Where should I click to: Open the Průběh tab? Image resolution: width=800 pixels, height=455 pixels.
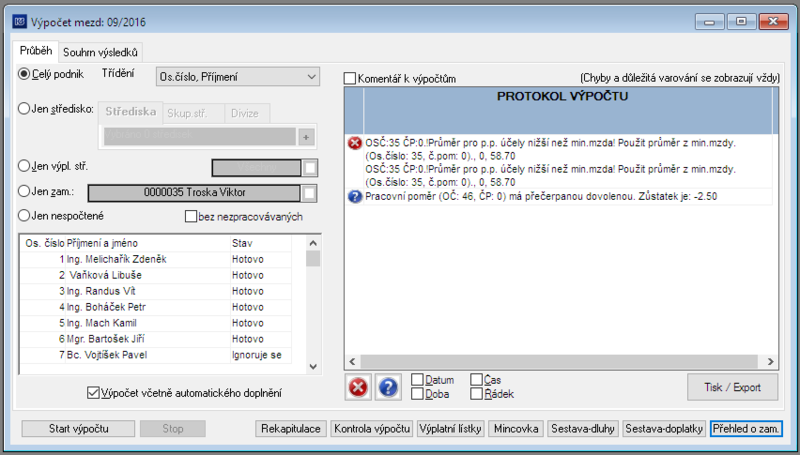coord(36,51)
